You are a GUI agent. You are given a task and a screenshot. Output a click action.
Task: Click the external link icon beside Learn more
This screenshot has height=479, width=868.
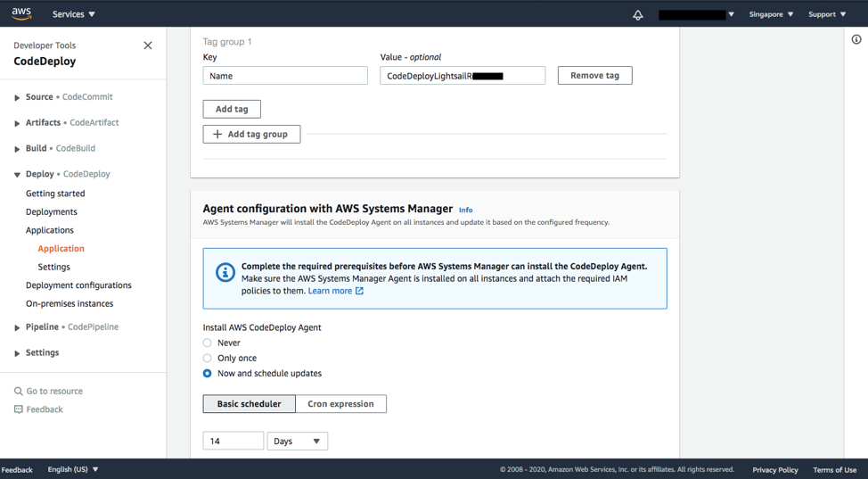[x=359, y=291]
